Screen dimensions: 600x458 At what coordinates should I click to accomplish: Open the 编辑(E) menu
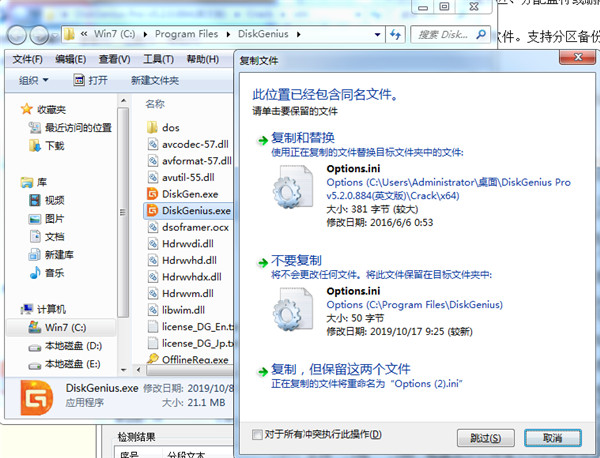point(70,59)
